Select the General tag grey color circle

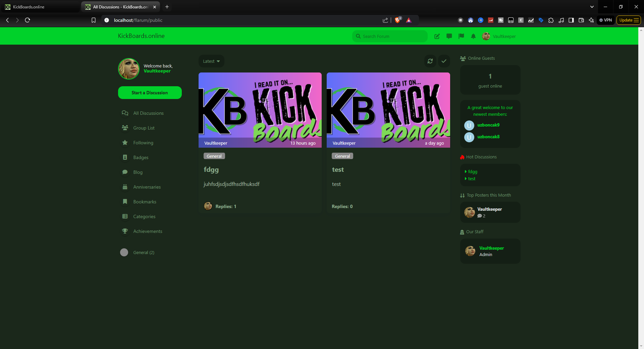tap(124, 252)
